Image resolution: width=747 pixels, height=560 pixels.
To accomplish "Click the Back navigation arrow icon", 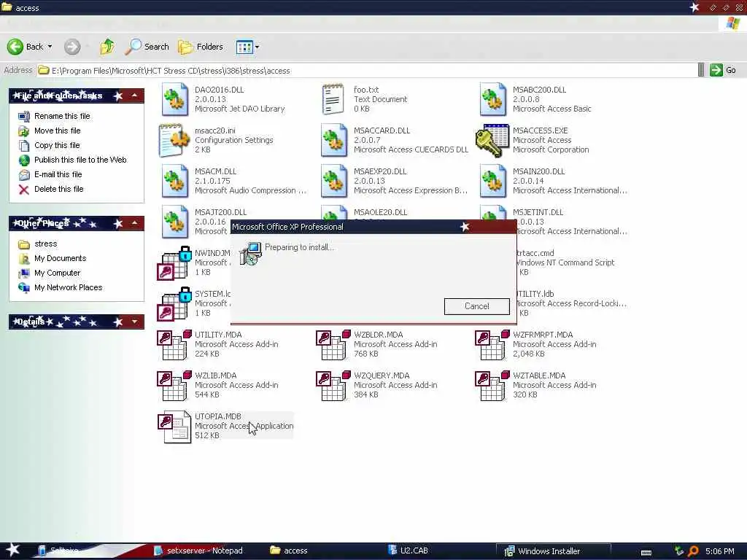I will tap(15, 47).
